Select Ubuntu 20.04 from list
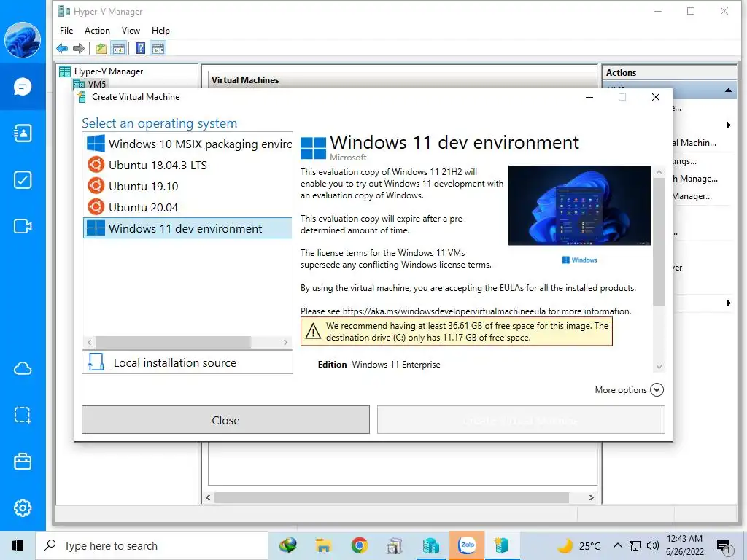 (187, 207)
